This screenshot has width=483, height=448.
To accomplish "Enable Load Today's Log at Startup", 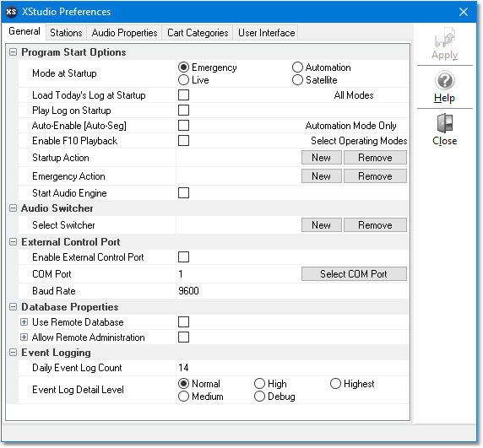I will click(183, 95).
